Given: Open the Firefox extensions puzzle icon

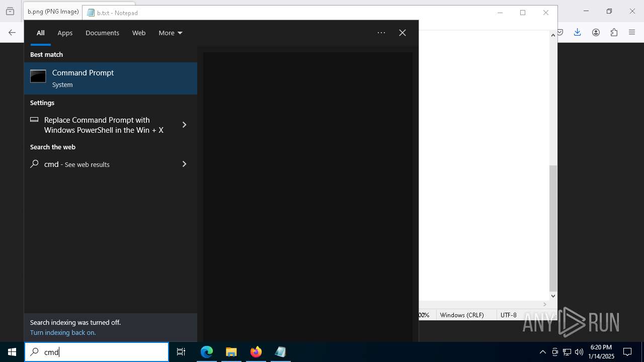Looking at the screenshot, I should [x=614, y=32].
